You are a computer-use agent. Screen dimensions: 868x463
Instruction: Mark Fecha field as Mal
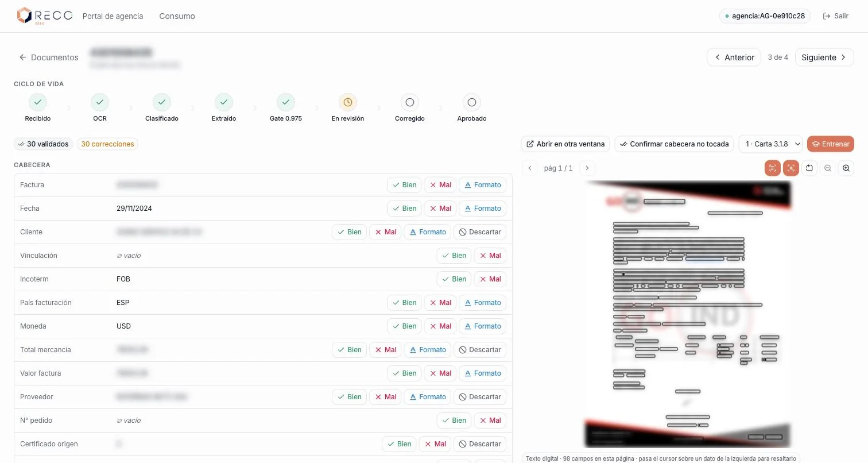(x=440, y=209)
